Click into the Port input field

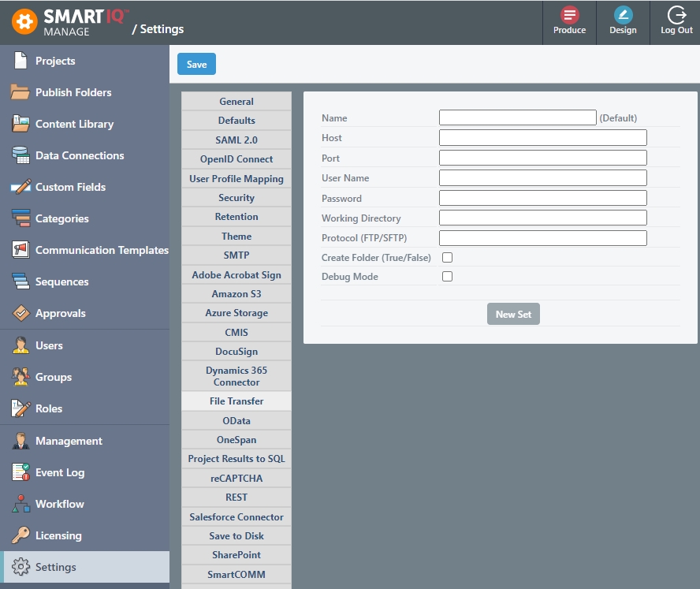pos(543,158)
